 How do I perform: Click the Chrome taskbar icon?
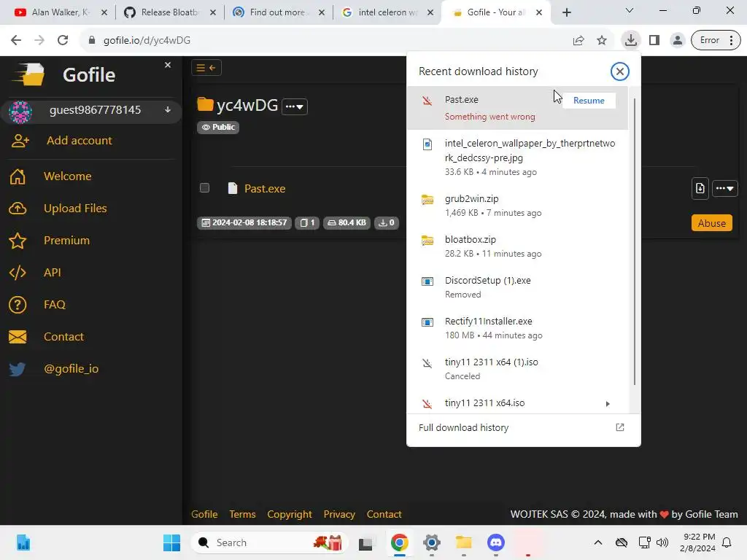[x=399, y=542]
